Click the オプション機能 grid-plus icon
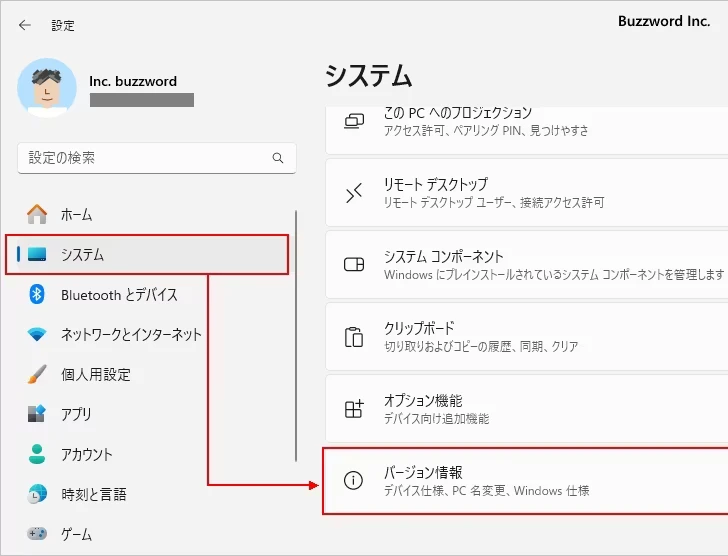 (354, 409)
